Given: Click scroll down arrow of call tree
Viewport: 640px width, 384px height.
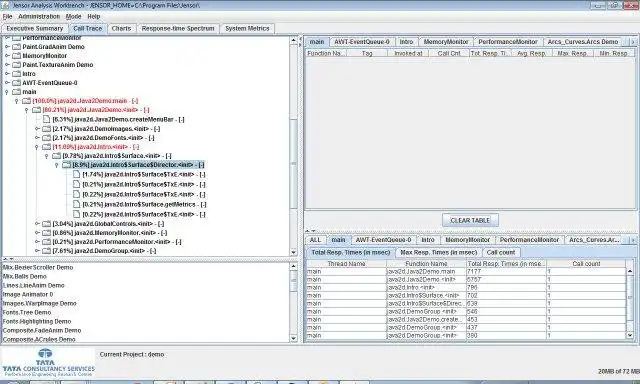Looking at the screenshot, I should [293, 252].
